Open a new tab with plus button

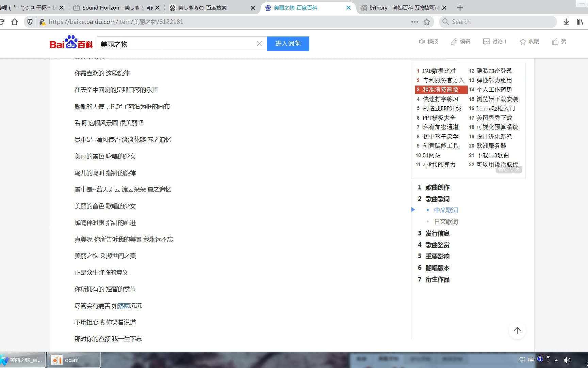click(x=460, y=7)
